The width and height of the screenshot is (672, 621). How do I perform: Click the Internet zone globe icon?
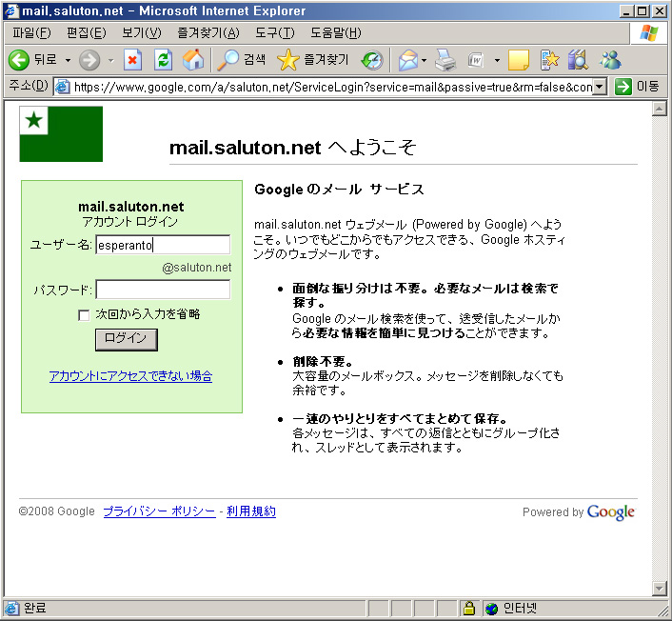[x=492, y=608]
